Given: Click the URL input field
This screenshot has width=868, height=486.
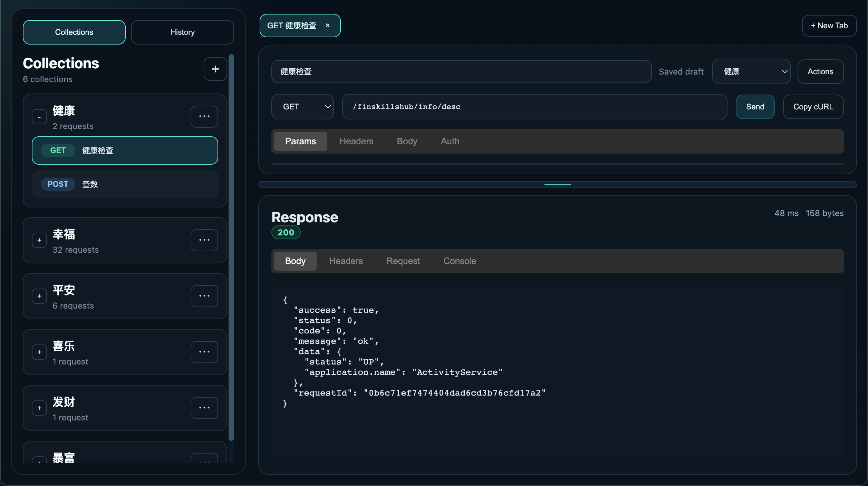Looking at the screenshot, I should (534, 107).
